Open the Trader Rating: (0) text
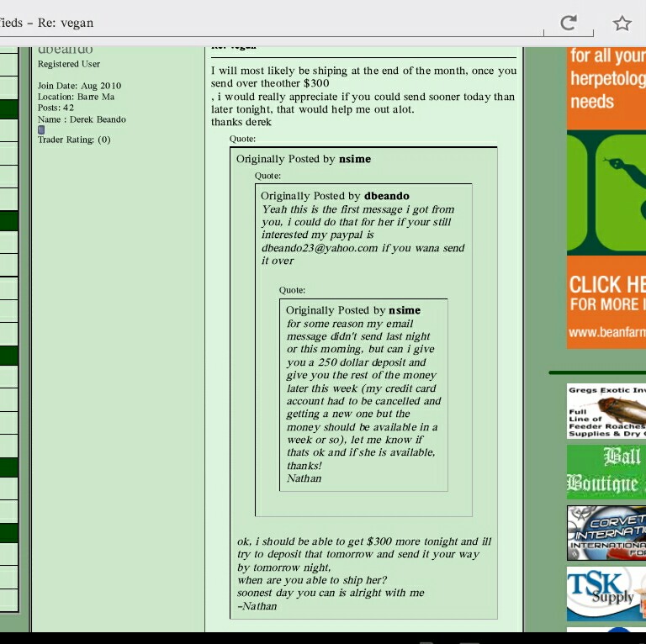This screenshot has width=646, height=644. tap(74, 140)
